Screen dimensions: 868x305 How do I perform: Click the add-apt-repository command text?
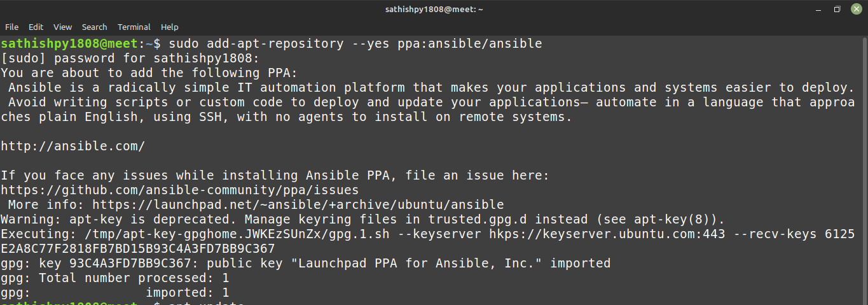tap(275, 44)
